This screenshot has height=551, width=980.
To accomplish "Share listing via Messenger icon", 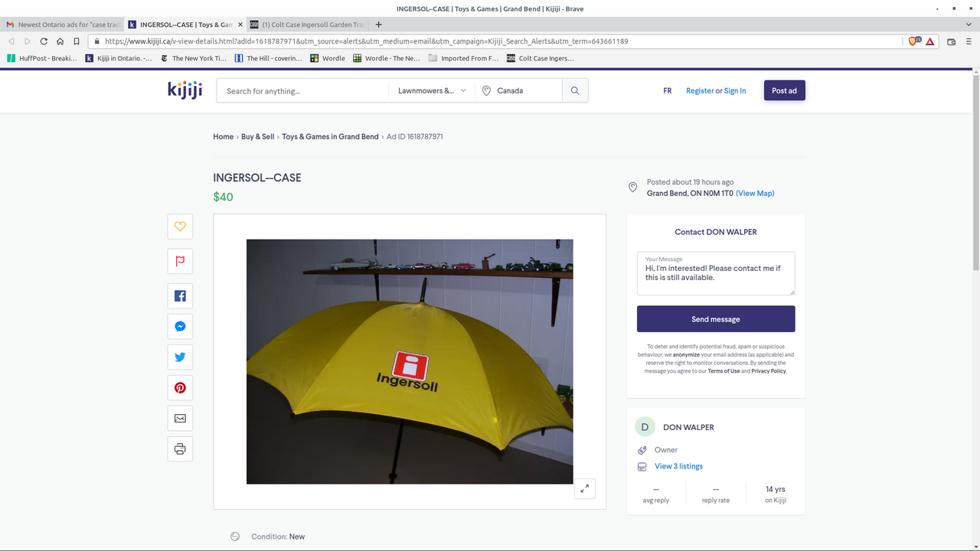I will coord(180,327).
